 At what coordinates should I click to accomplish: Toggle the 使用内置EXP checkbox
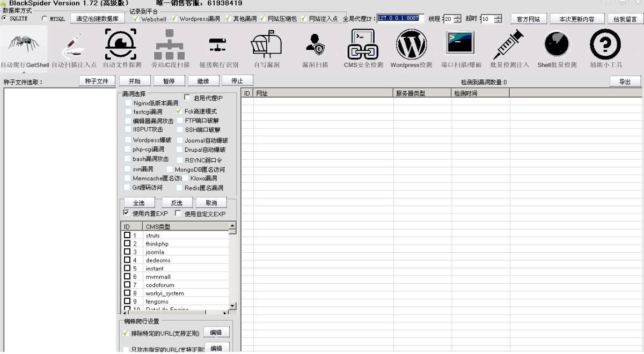point(127,213)
